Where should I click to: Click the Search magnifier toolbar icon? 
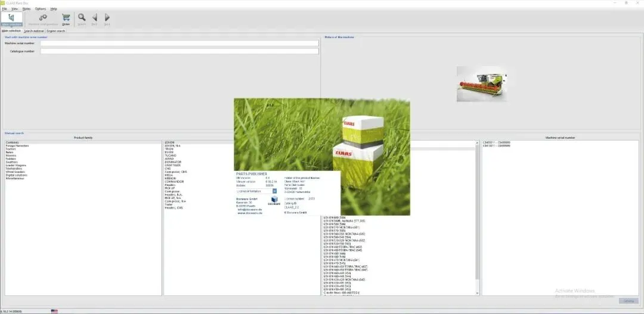[82, 19]
